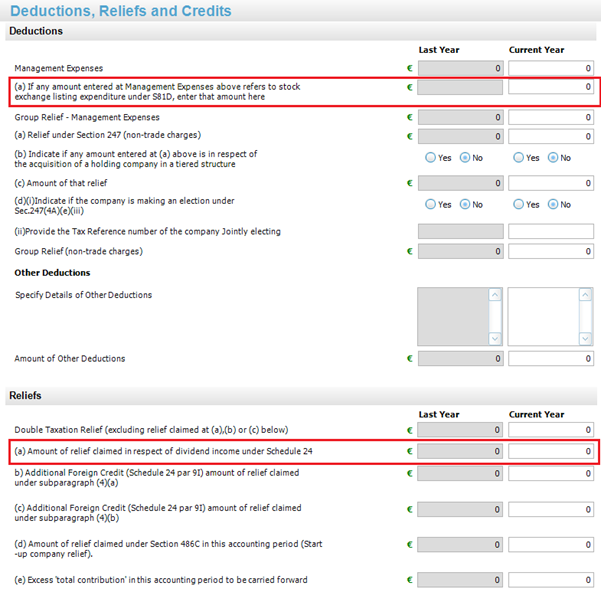The image size is (601, 596).
Task: Click the Deductions, Reliefs and Credits heading
Action: click(121, 11)
